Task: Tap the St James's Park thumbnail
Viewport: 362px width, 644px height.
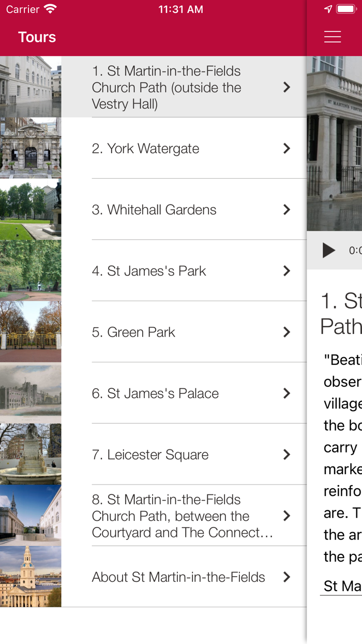Action: 31,270
